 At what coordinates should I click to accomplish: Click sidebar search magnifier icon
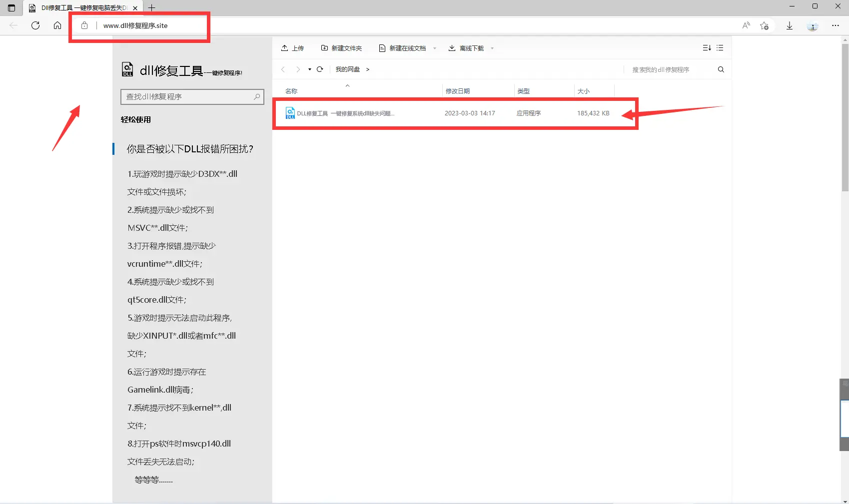click(257, 96)
